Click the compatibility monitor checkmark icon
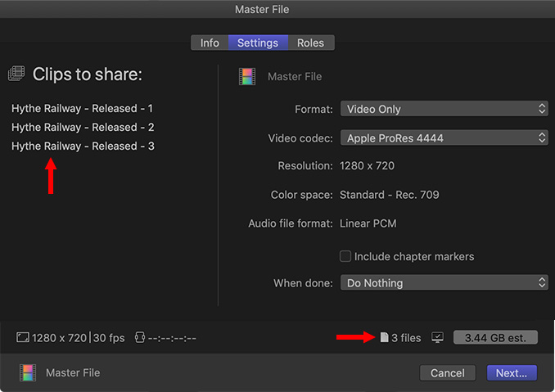 pos(437,337)
